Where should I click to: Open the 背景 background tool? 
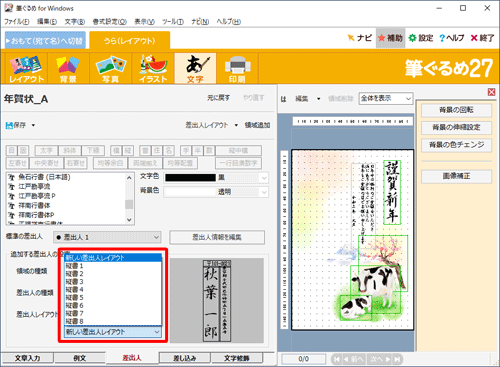(x=68, y=69)
